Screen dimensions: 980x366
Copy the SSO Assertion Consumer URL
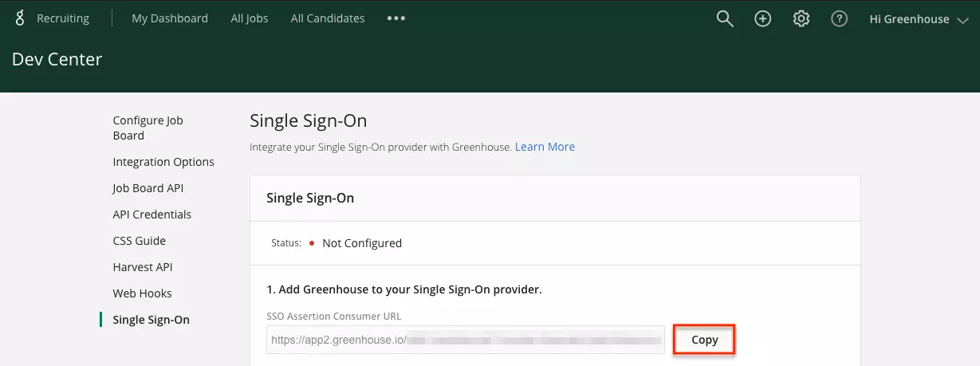[x=704, y=340]
